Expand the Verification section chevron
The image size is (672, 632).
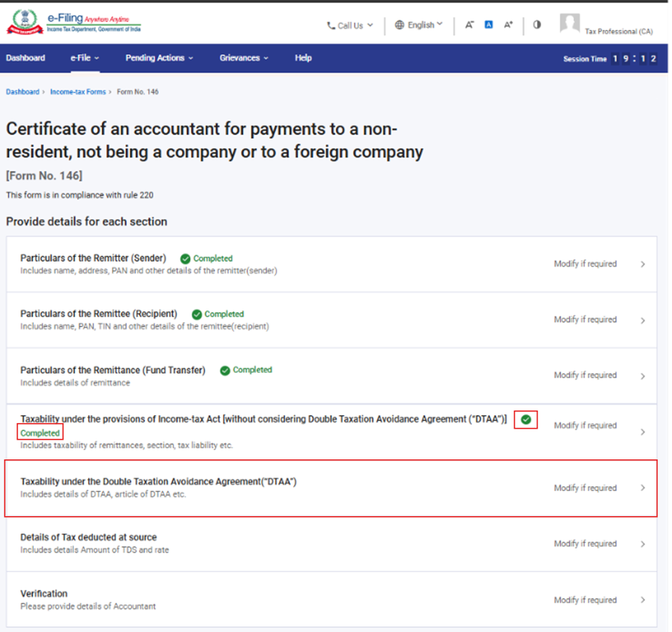[643, 600]
